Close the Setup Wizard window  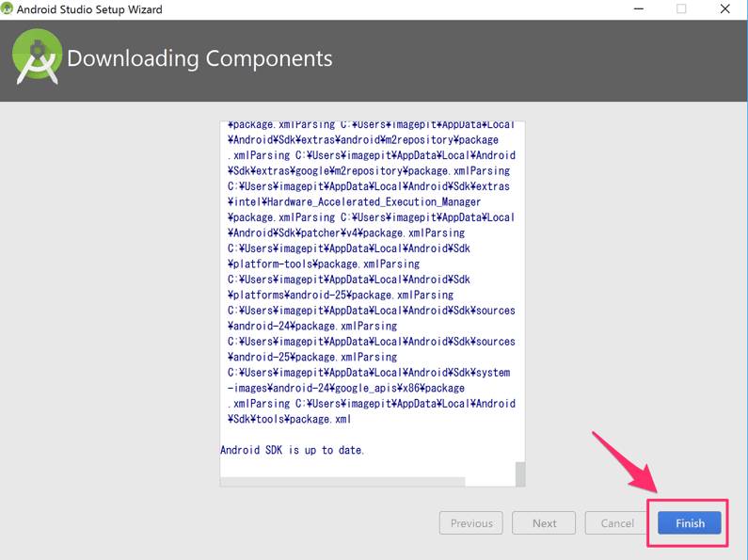[725, 9]
